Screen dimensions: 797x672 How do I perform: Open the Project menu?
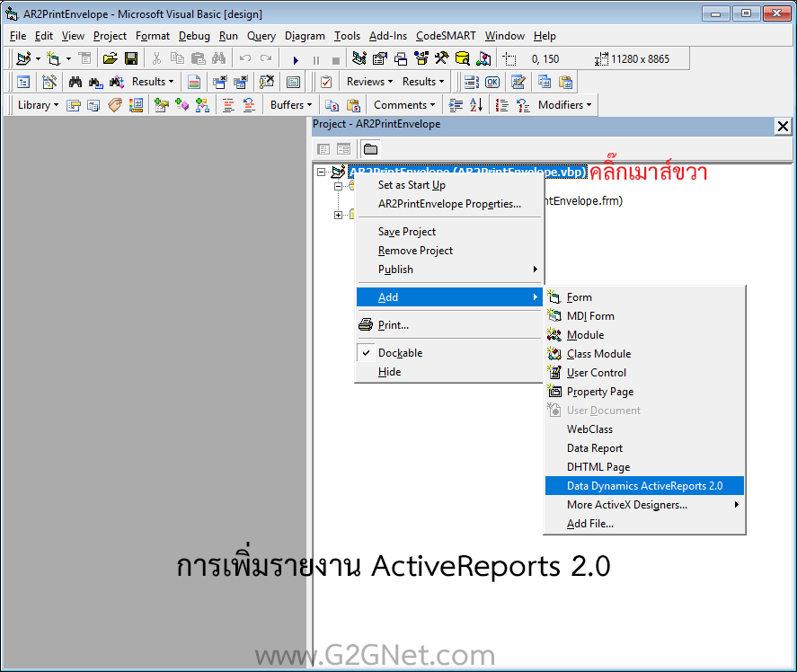[x=110, y=36]
